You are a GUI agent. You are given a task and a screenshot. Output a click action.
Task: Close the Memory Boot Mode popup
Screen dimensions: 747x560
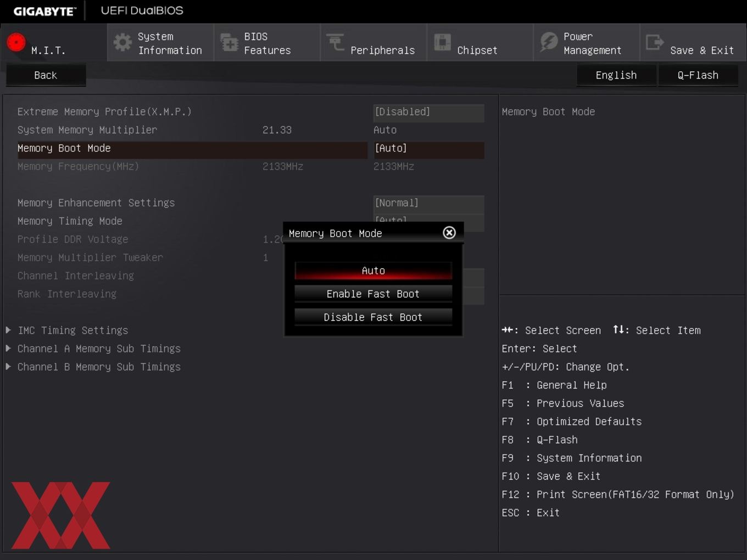(449, 233)
